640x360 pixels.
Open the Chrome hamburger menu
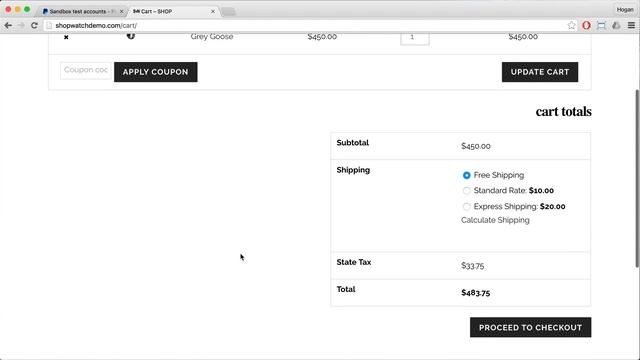(x=631, y=25)
